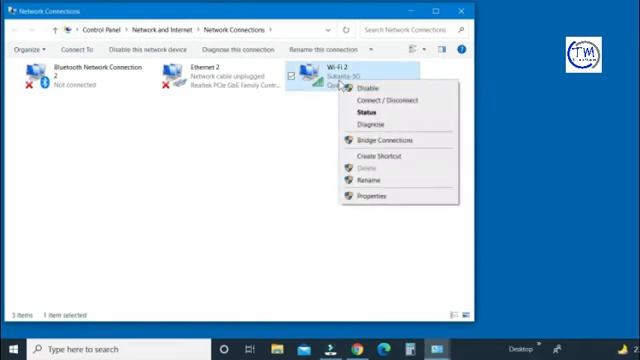The image size is (640, 360).
Task: Launch Google Chrome from taskbar
Action: point(357,349)
